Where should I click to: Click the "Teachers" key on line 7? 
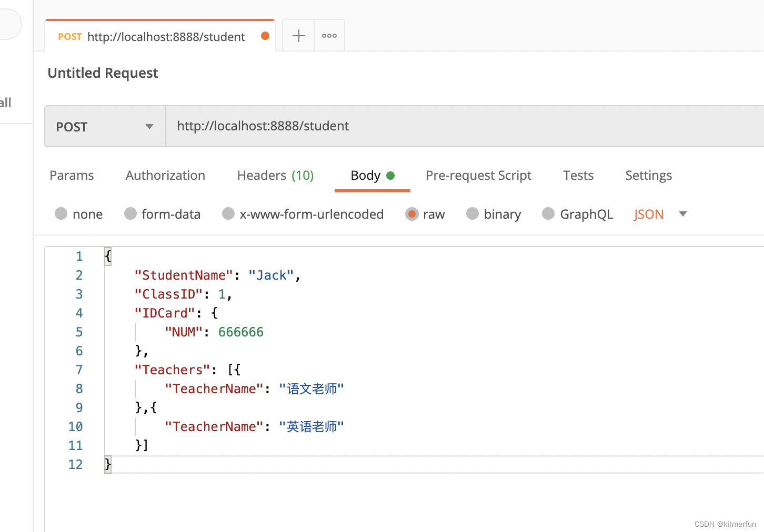click(x=172, y=370)
